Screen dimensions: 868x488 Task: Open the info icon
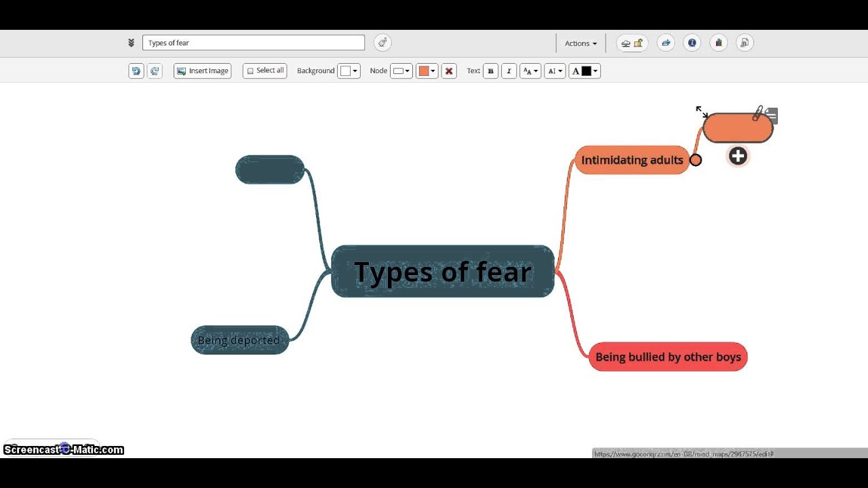692,43
